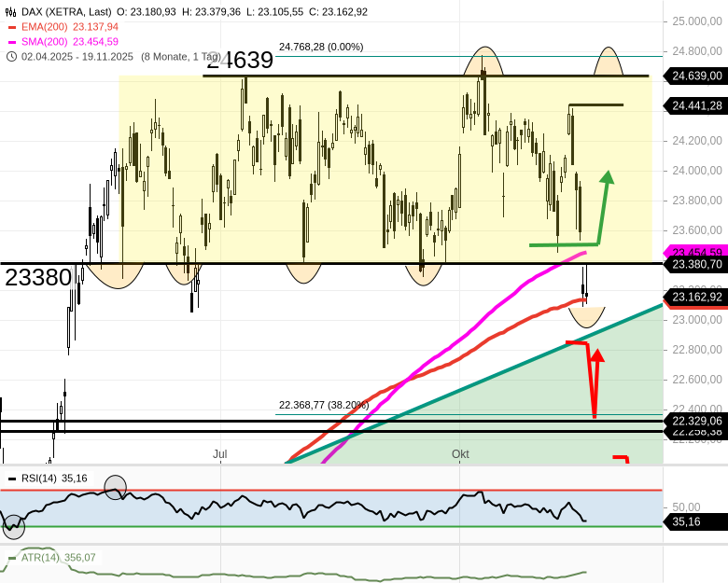The width and height of the screenshot is (728, 583).
Task: Select the SMA(200) indicator label
Action: [x=43, y=42]
